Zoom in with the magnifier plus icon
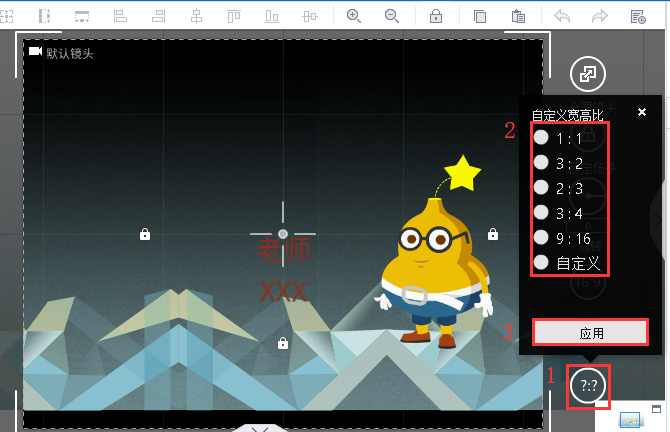Screen dimensions: 670x432 354,16
